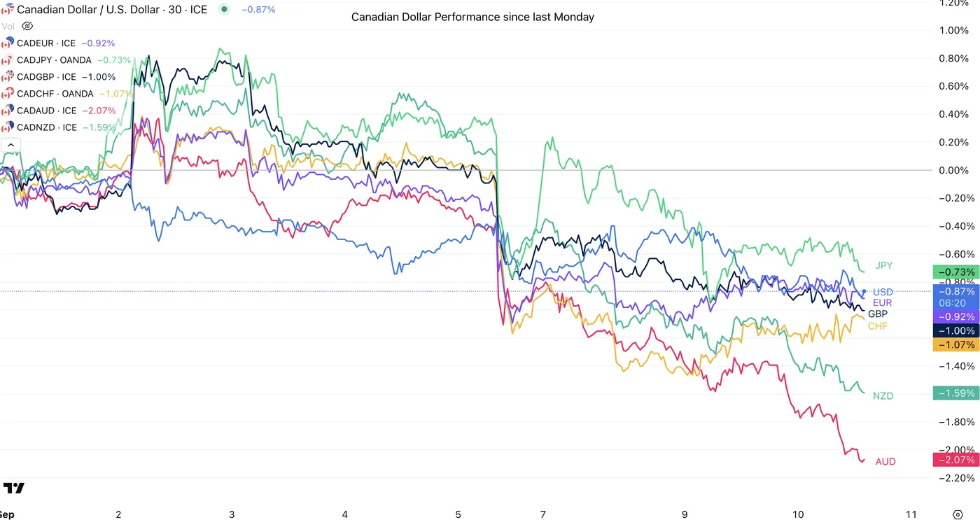Click the TradingView logo

point(13,488)
